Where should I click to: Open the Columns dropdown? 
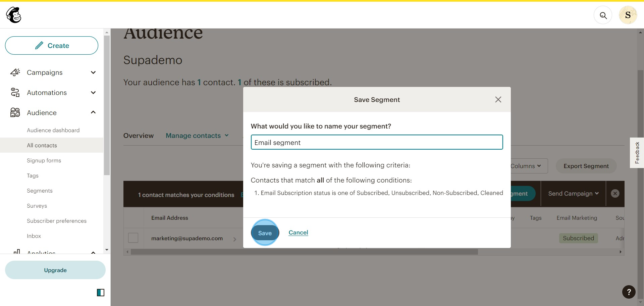point(526,166)
